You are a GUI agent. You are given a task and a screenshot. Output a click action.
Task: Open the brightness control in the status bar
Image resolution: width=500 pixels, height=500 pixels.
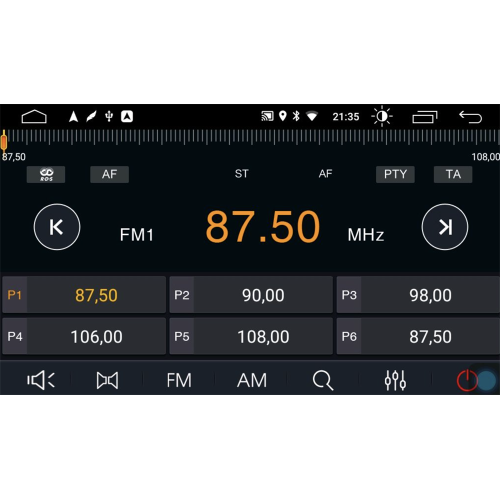coord(382,116)
